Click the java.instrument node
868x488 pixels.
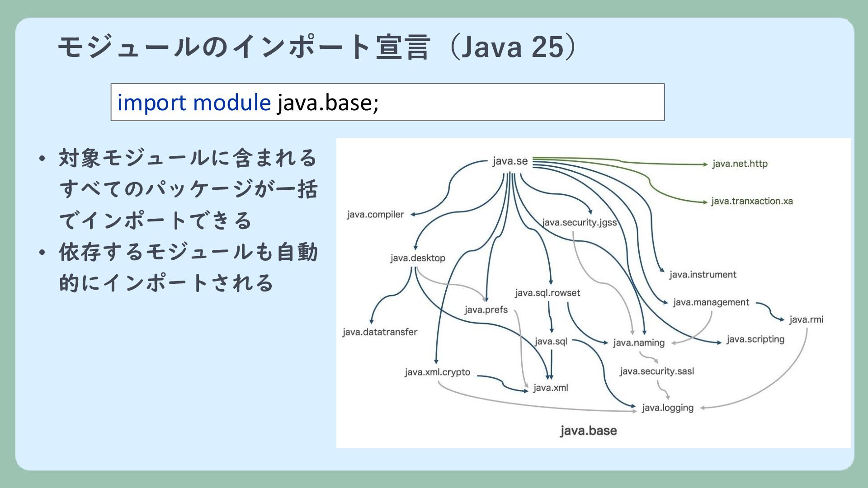tap(703, 275)
